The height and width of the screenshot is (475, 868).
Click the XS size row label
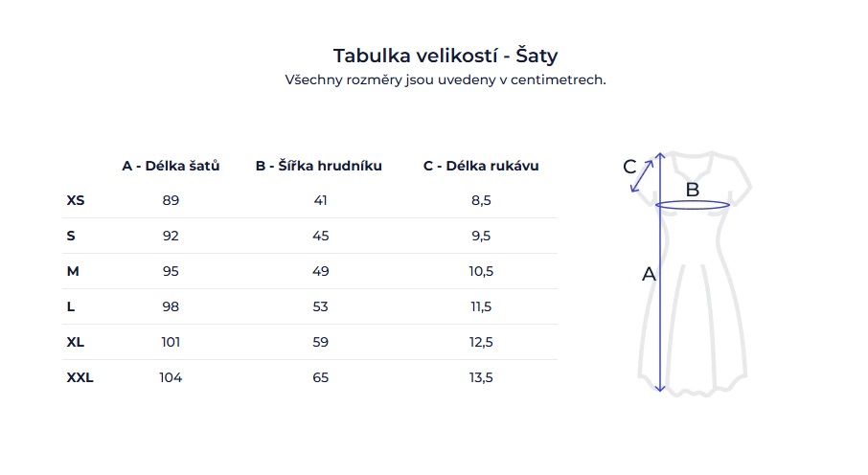click(76, 200)
